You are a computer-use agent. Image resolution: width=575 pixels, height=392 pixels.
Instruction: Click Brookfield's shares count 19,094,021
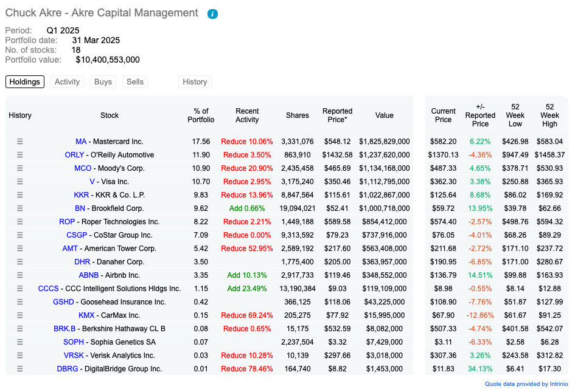298,208
